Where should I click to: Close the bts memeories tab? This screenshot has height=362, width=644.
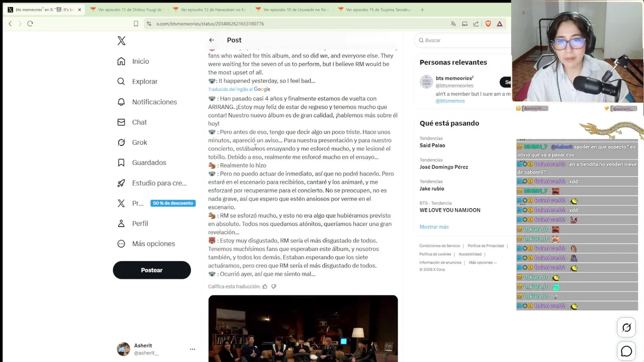(79, 10)
